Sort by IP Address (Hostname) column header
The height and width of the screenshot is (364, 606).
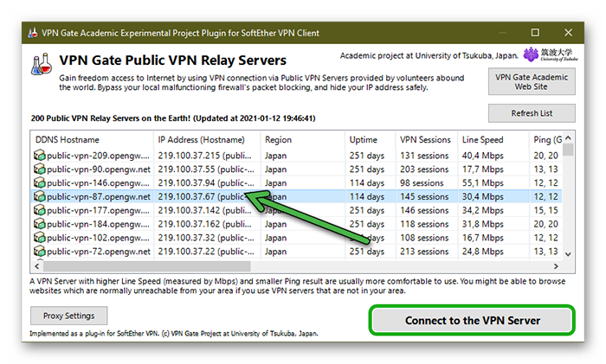click(x=207, y=139)
